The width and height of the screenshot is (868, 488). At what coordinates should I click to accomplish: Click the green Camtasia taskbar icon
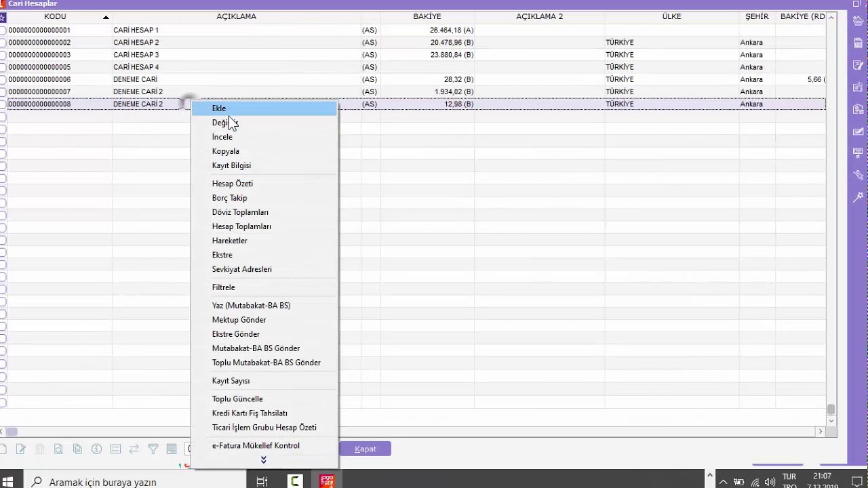295,481
